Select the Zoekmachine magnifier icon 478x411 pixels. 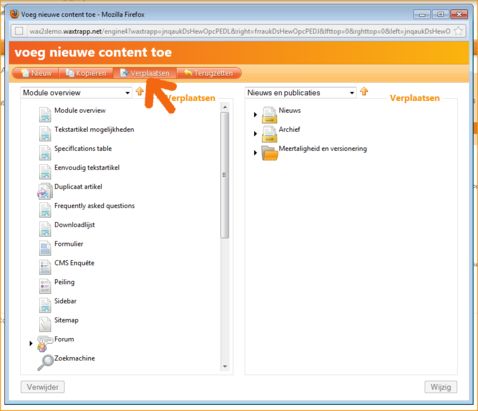(45, 363)
